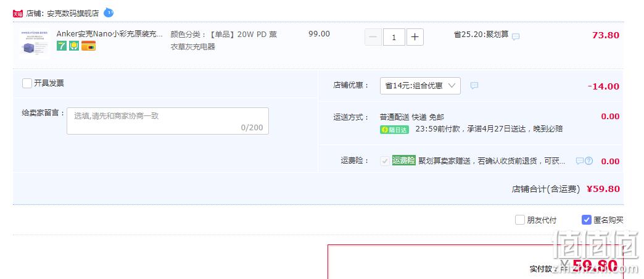
Task: Click the orange credit card icon
Action: [x=88, y=46]
